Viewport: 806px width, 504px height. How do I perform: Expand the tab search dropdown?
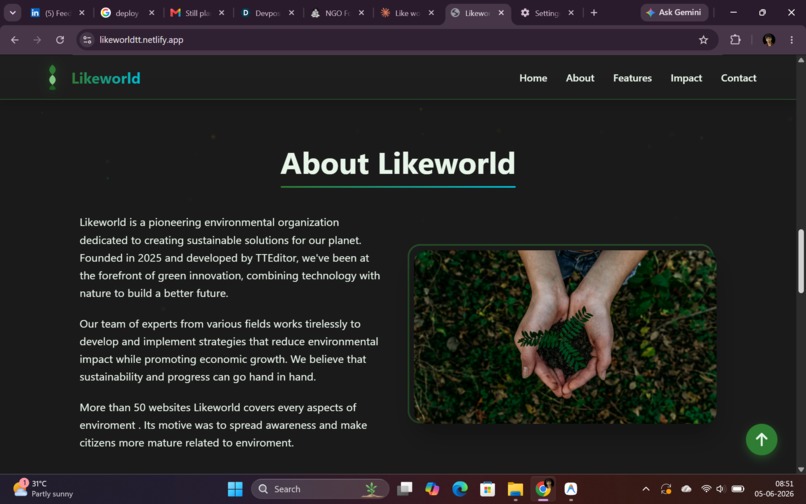[12, 13]
